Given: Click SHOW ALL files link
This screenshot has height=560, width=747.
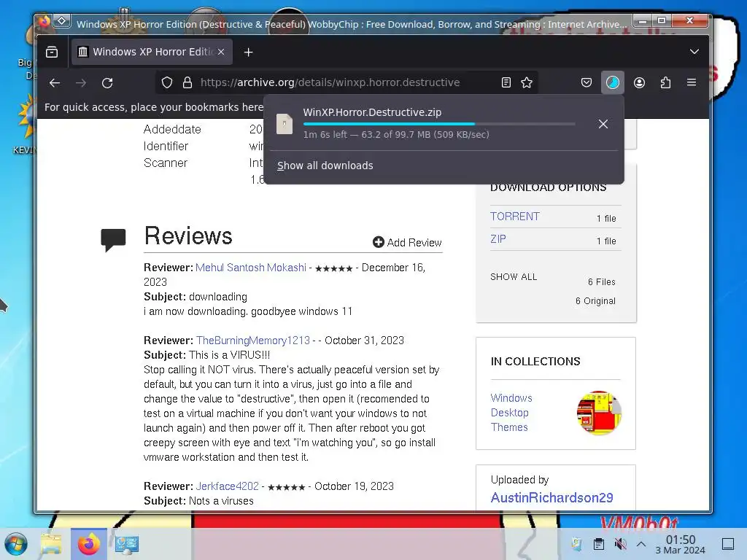Looking at the screenshot, I should (x=514, y=277).
